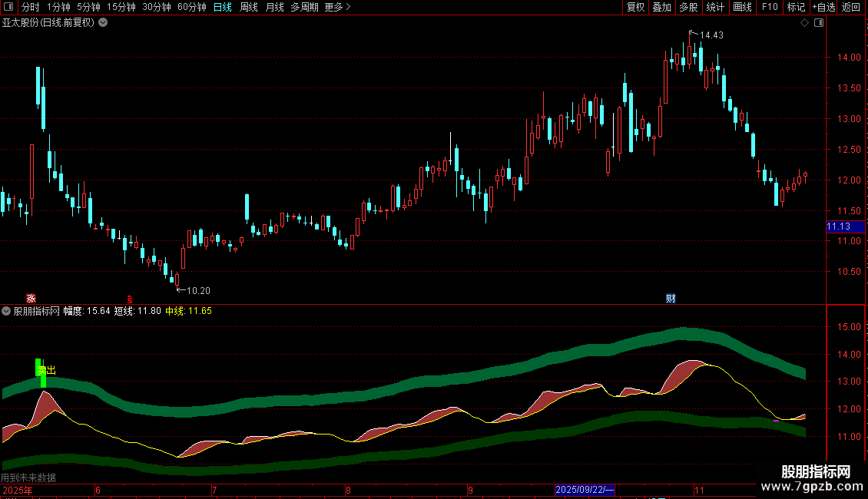The height and width of the screenshot is (499, 868).
Task: Select the 15分钟 period tab
Action: (121, 7)
